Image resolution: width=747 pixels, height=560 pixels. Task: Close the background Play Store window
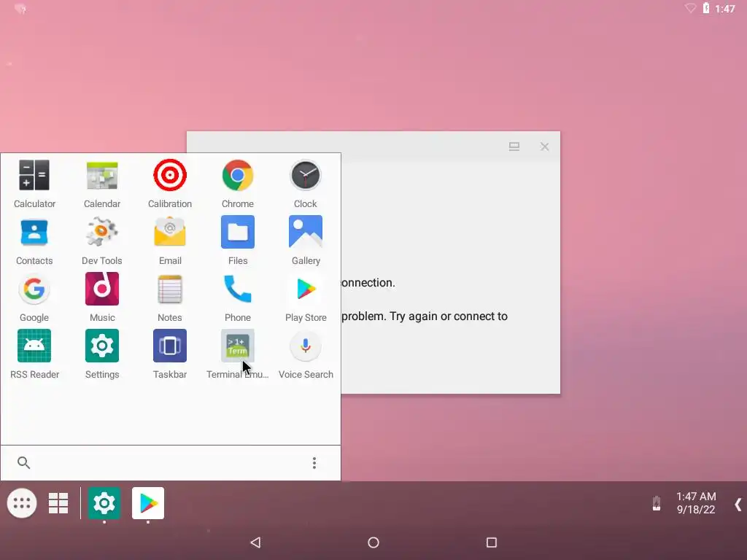(544, 147)
